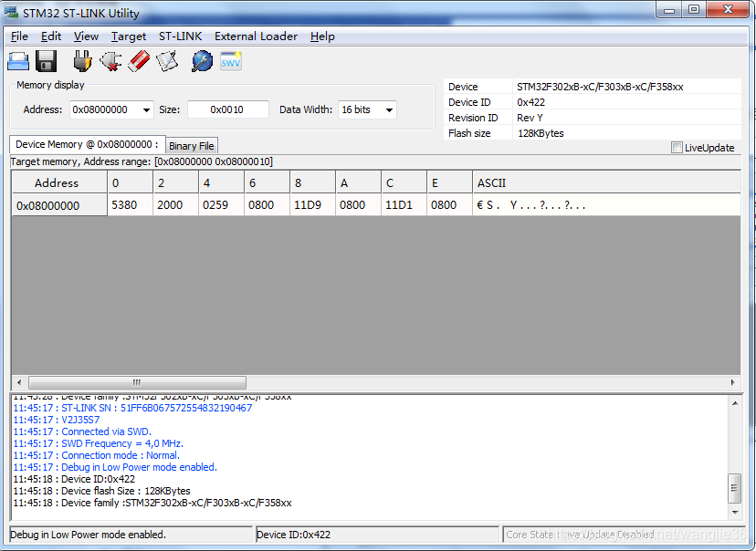Open the SWV viewer icon
This screenshot has width=756, height=551.
[x=231, y=61]
